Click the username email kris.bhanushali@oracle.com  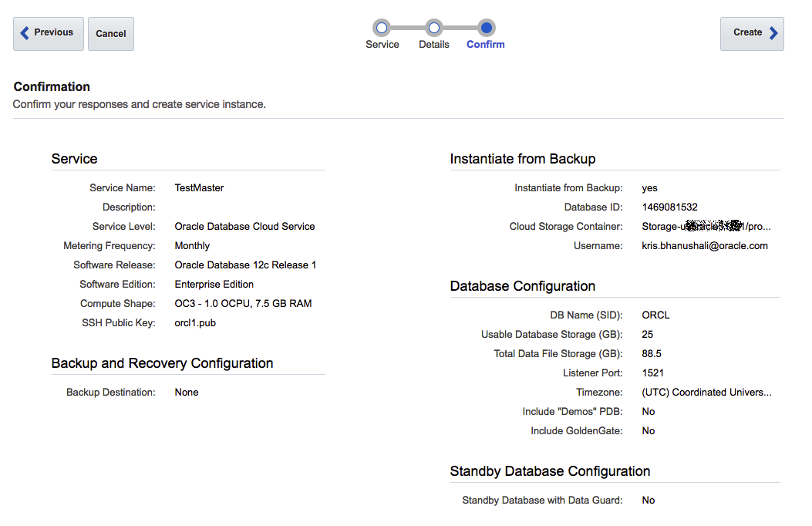point(704,246)
